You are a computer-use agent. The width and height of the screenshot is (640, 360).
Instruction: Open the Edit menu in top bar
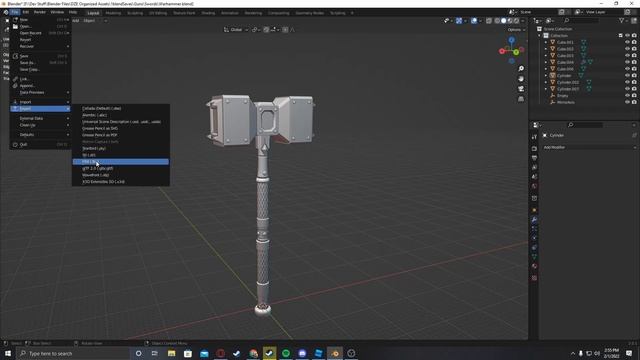click(x=25, y=12)
